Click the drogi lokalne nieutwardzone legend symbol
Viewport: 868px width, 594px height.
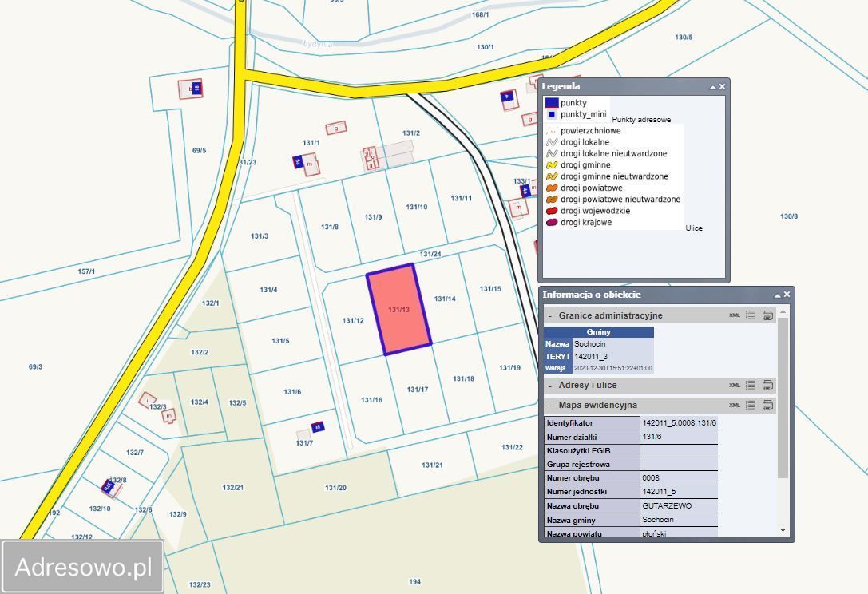coord(551,154)
